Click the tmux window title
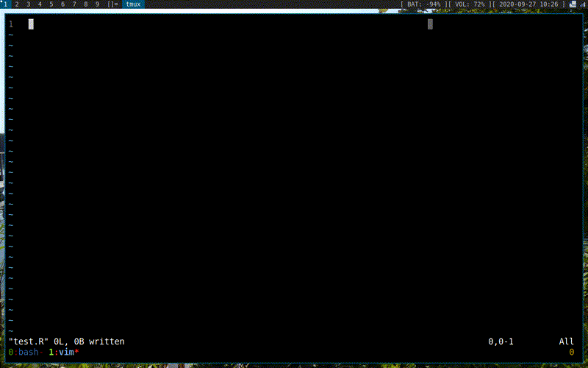The image size is (588, 368). point(133,4)
